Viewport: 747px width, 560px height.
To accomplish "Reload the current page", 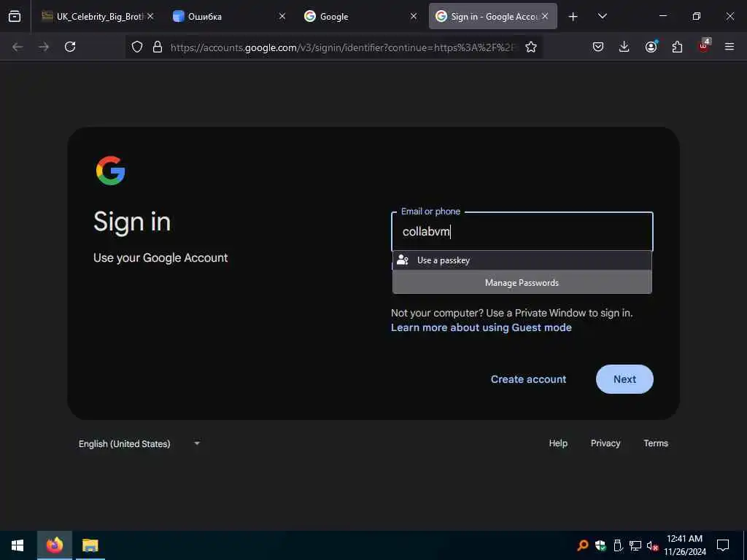I will click(x=70, y=47).
